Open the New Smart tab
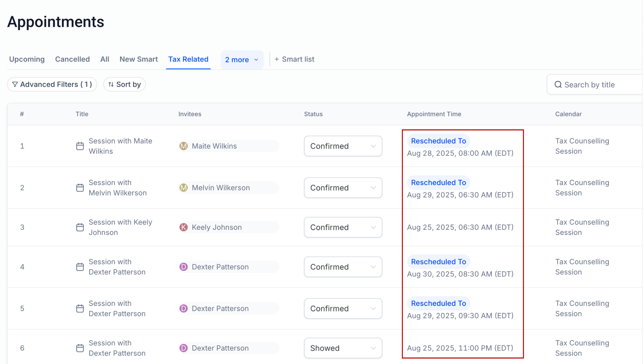This screenshot has width=643, height=364. click(138, 59)
